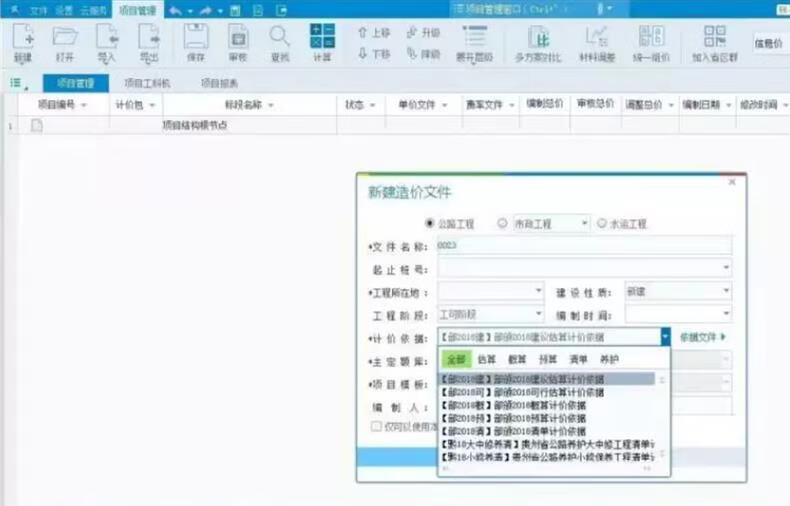The width and height of the screenshot is (790, 506).
Task: Open the 建设性质 dropdown
Action: [x=726, y=290]
